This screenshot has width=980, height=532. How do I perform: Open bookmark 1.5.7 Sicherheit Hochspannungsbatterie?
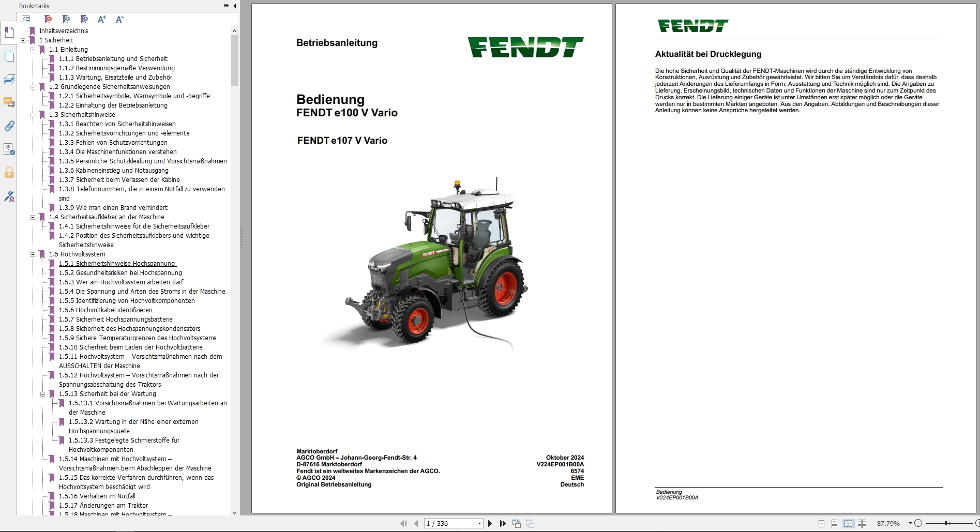click(x=116, y=320)
